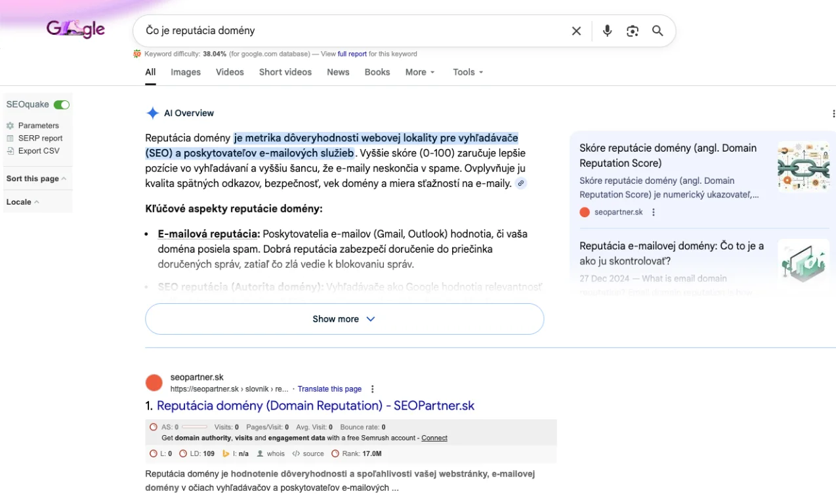The height and width of the screenshot is (504, 836).
Task: Switch to the News tab
Action: point(338,72)
